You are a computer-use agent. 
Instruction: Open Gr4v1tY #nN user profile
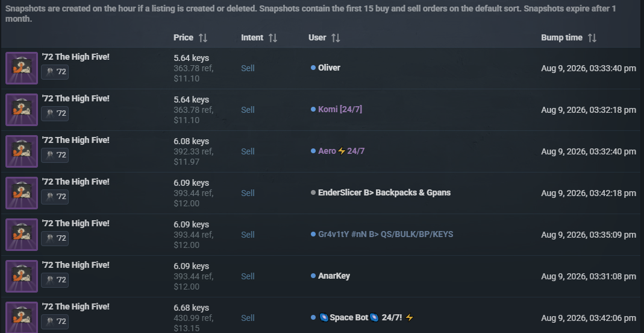[385, 234]
